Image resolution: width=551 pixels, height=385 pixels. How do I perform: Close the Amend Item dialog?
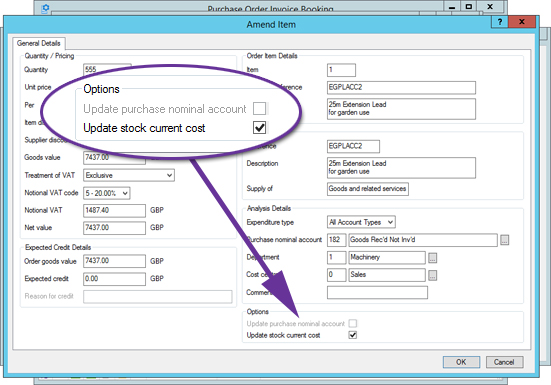pyautogui.click(x=522, y=22)
